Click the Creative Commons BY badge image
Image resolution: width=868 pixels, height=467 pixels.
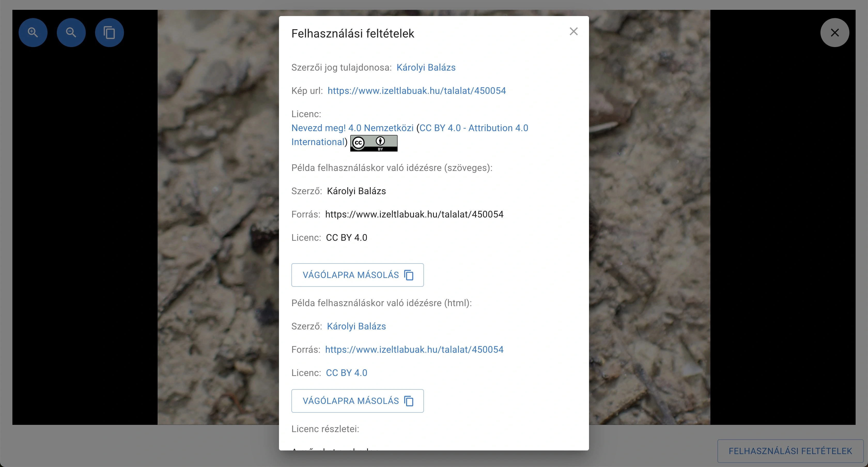374,143
